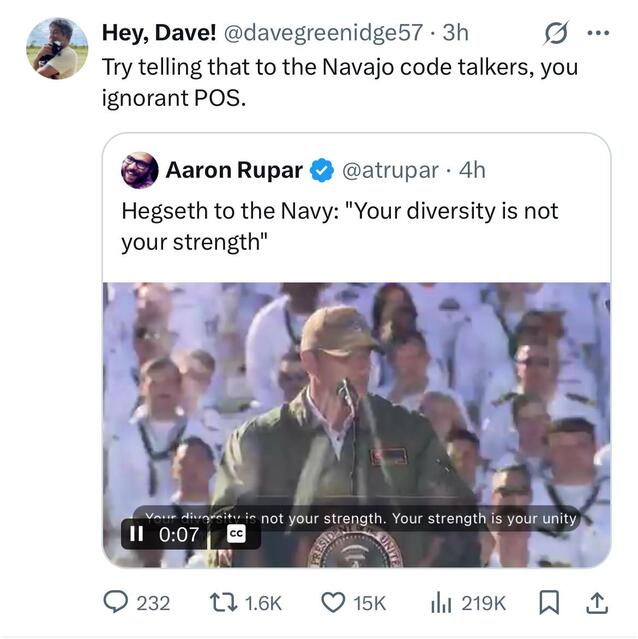Screen dimensions: 638x639
Task: Click Aaron Rupar's blue verified badge
Action: (322, 171)
